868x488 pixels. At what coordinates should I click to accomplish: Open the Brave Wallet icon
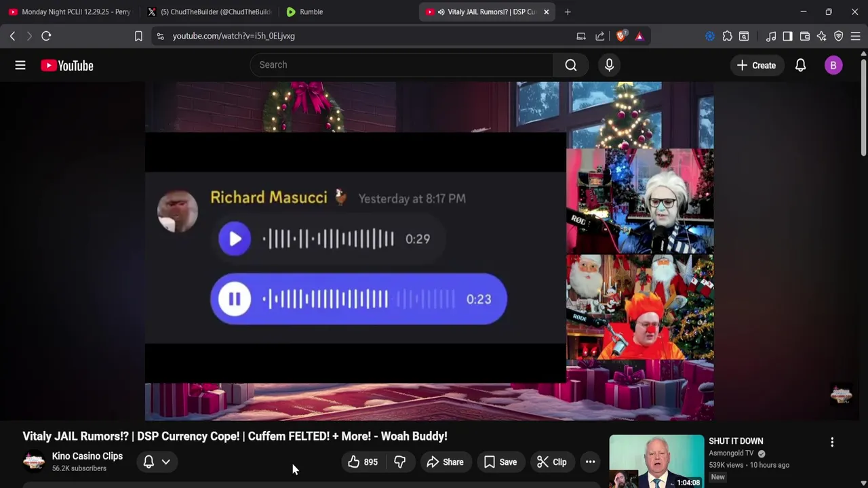tap(805, 36)
